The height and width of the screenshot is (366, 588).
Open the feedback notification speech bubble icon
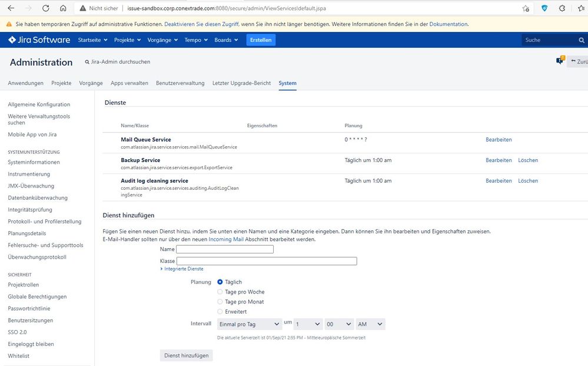click(560, 61)
